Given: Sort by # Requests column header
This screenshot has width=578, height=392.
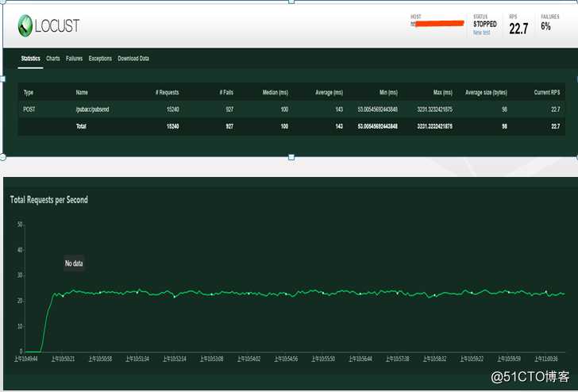Looking at the screenshot, I should tap(166, 92).
